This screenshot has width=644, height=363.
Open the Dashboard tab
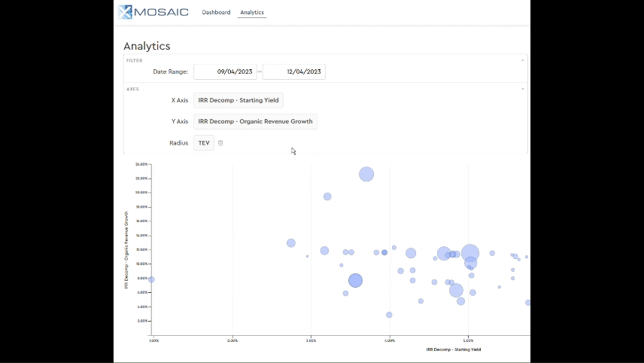[216, 12]
